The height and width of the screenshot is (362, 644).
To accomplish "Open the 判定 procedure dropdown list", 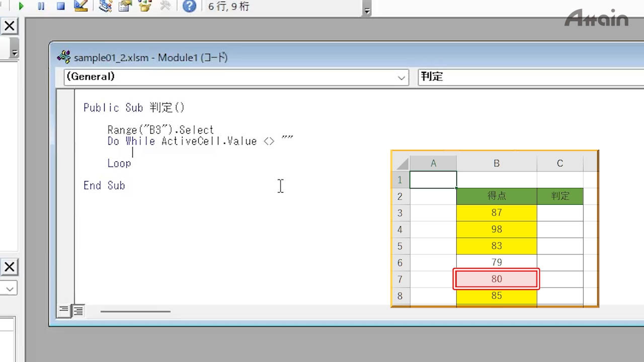I will click(x=528, y=77).
